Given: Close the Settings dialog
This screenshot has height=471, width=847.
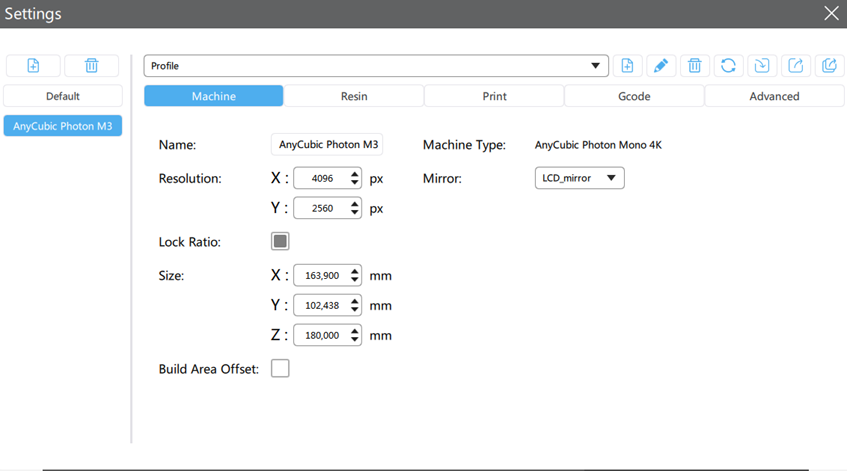Looking at the screenshot, I should coord(831,13).
